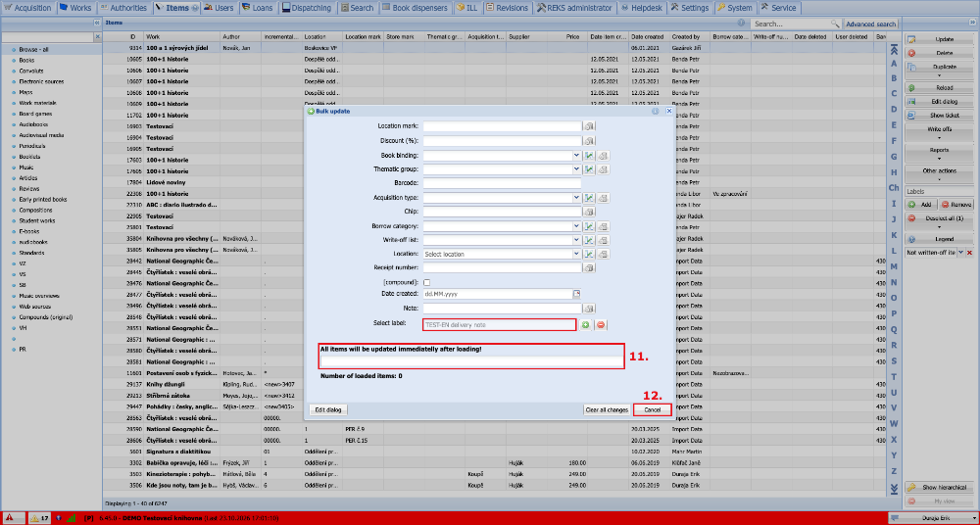The width and height of the screenshot is (980, 525).
Task: Click the gray icon next to Location mark field
Action: point(589,126)
